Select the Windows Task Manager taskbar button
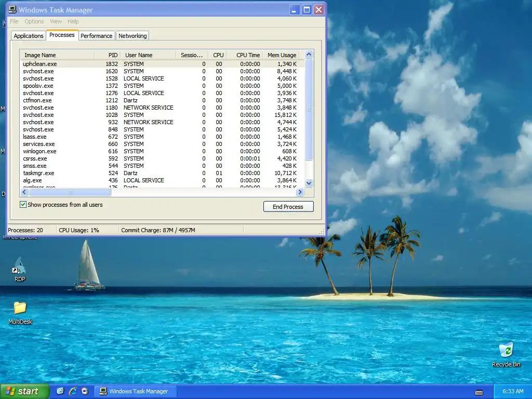532x399 pixels. 135,391
